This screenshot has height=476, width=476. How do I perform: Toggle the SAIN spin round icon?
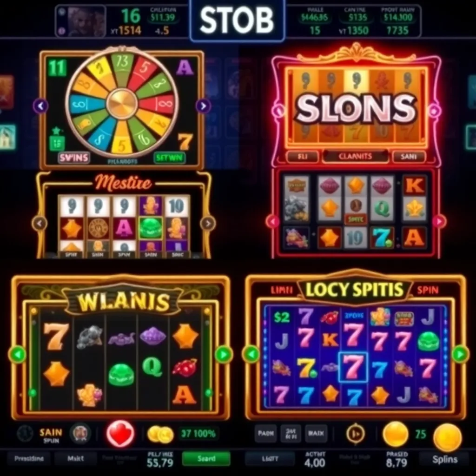25,434
